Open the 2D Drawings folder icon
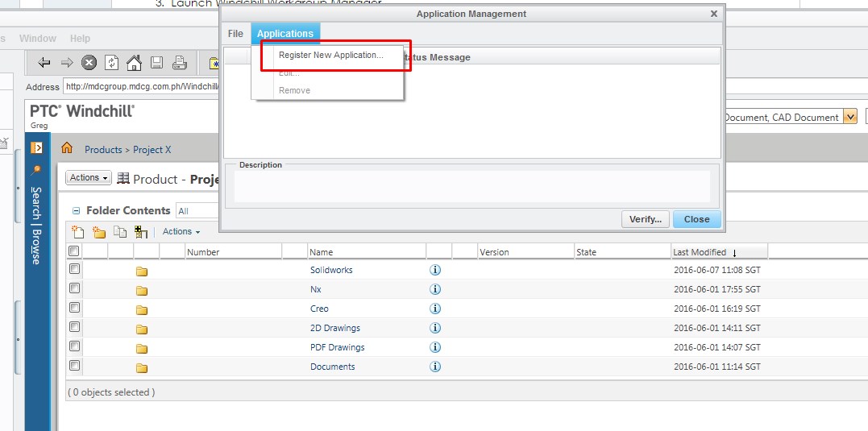Viewport: 868px width, 431px height. pyautogui.click(x=143, y=329)
